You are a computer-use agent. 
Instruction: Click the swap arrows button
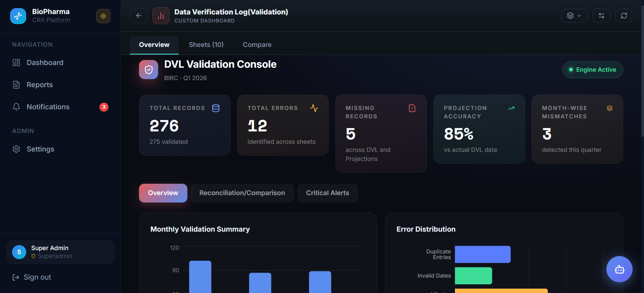[601, 16]
